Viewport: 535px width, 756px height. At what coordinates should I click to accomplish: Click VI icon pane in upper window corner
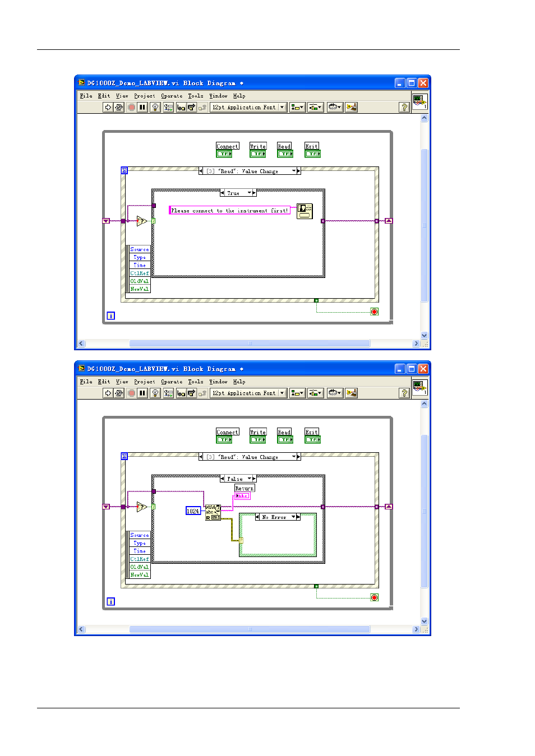point(420,101)
